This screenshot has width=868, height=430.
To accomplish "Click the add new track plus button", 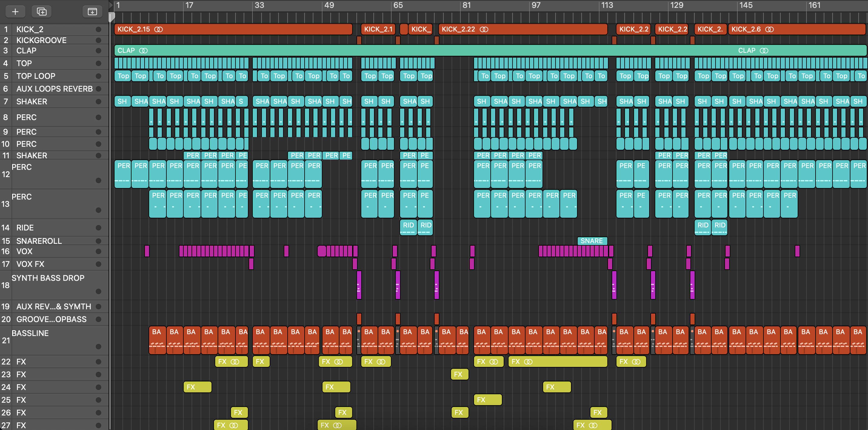I will [x=15, y=12].
